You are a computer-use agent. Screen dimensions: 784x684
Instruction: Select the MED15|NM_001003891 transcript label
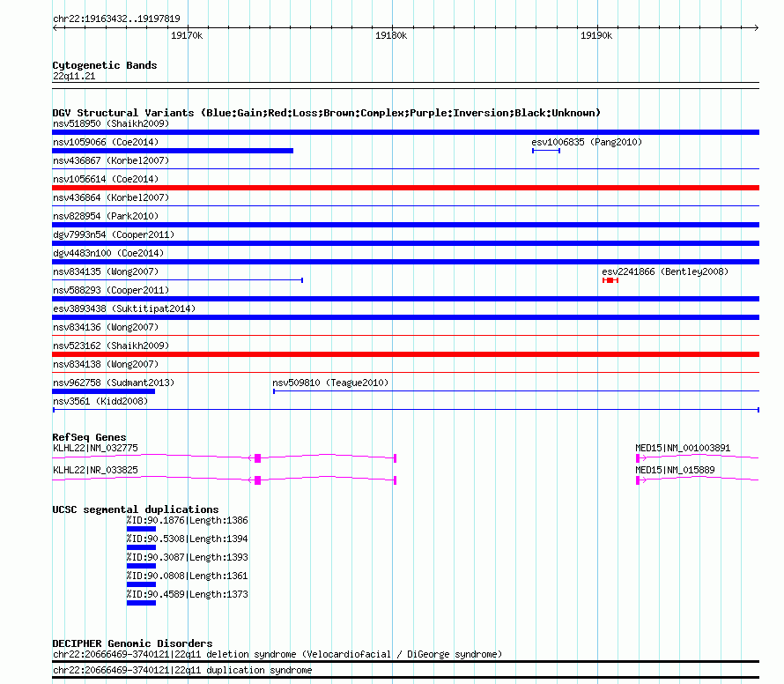pos(683,449)
